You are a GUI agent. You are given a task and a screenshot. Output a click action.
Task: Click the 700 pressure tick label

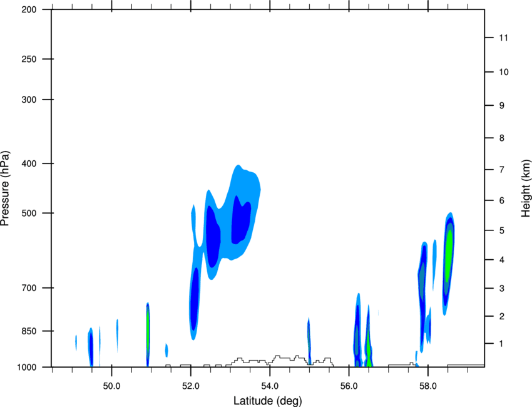29,288
